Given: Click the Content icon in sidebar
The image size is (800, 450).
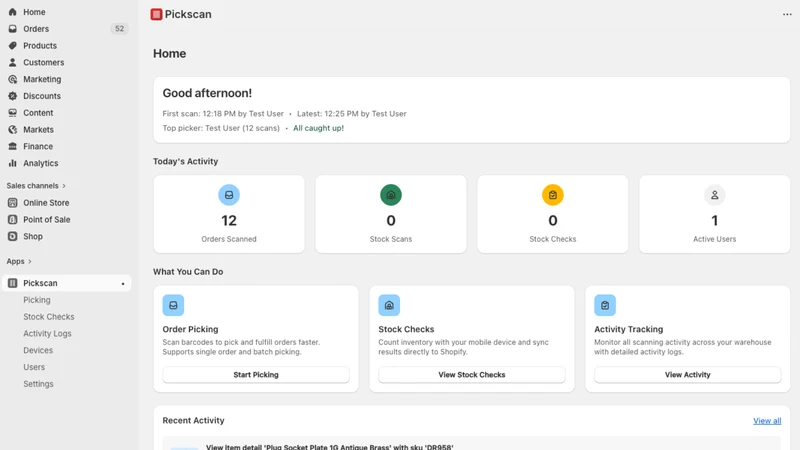Looking at the screenshot, I should [x=13, y=113].
